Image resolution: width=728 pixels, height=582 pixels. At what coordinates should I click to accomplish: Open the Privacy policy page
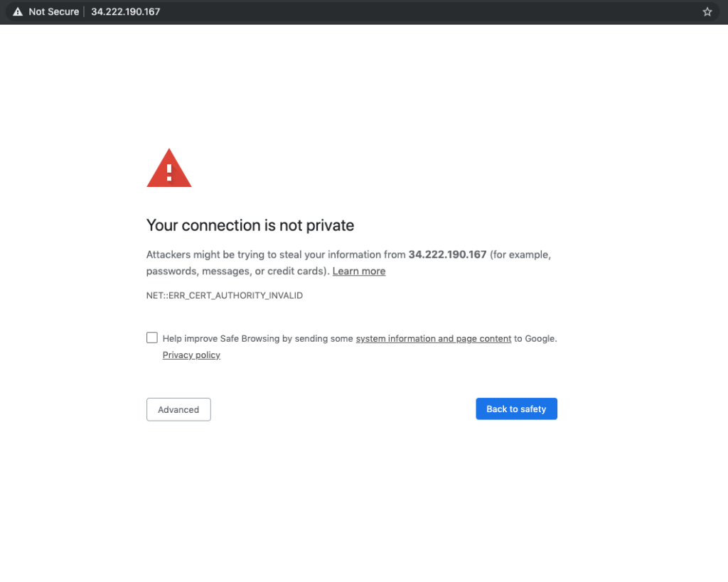point(191,355)
